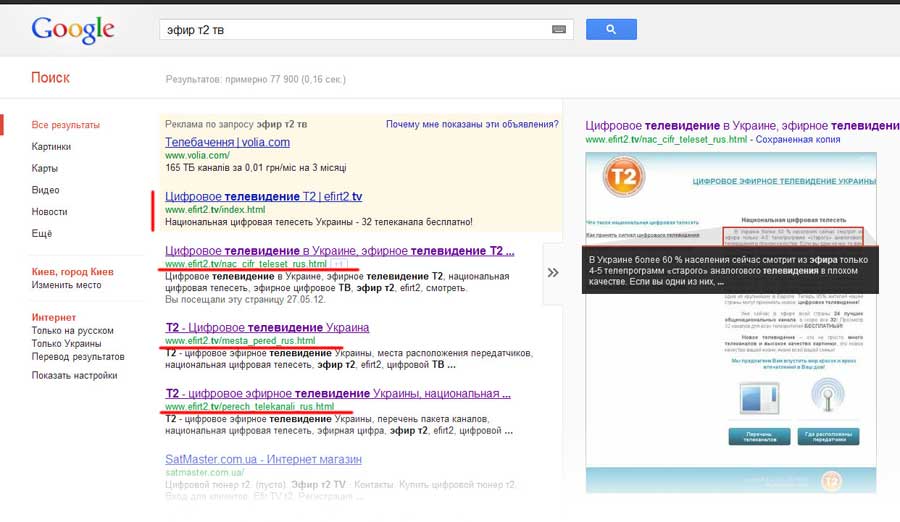Image resolution: width=900 pixels, height=522 pixels.
Task: Click 'Изменить место' location link
Action: [x=66, y=285]
